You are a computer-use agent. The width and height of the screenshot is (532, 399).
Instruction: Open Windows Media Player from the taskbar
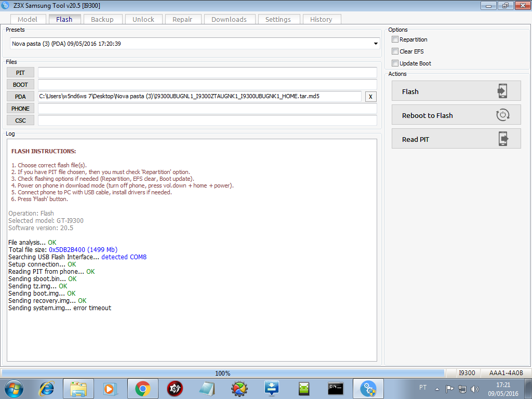tap(110, 389)
